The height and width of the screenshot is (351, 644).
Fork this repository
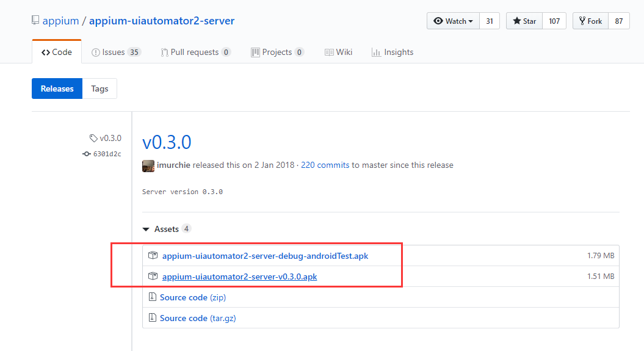[590, 21]
